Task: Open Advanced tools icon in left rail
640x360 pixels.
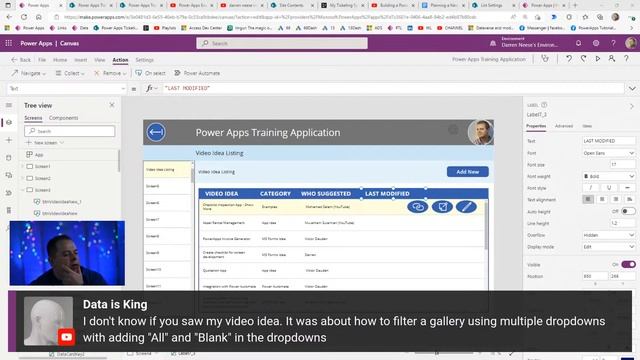Action: click(9, 210)
